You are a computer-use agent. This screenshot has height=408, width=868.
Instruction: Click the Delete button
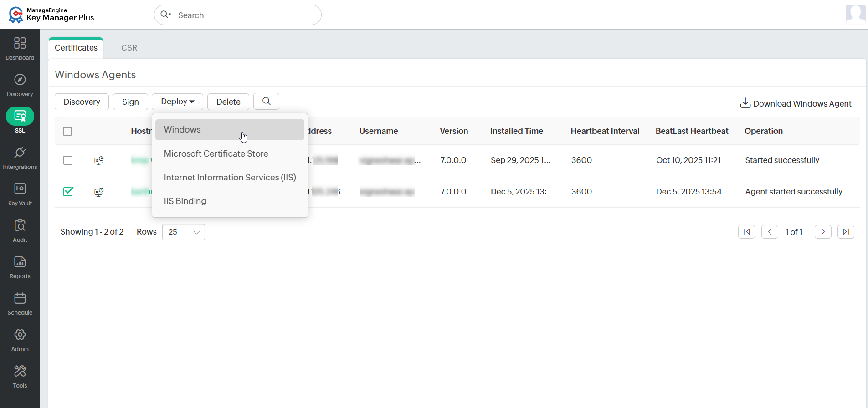[228, 102]
